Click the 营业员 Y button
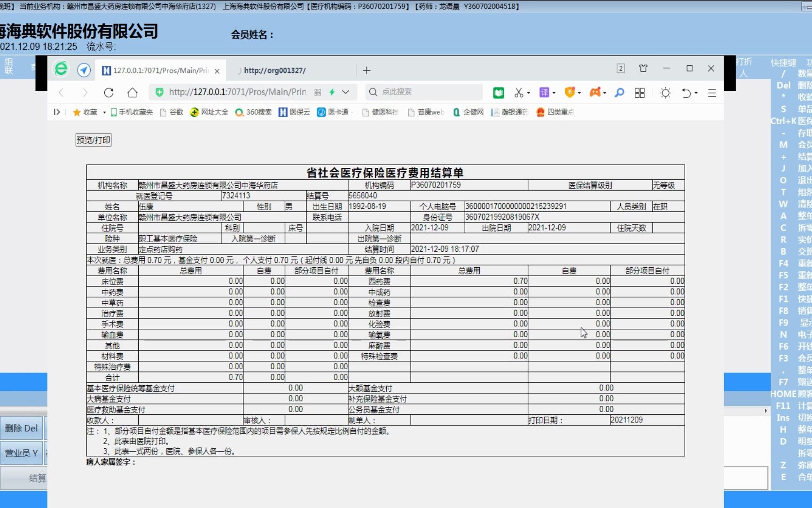Image resolution: width=812 pixels, height=508 pixels. coord(22,452)
